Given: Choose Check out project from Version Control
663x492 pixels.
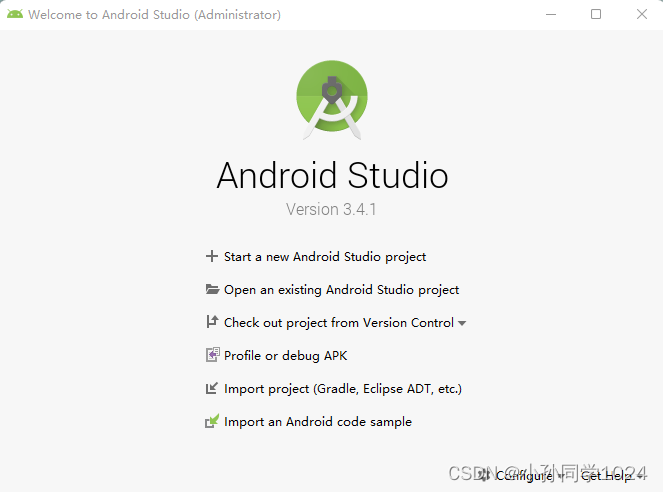Looking at the screenshot, I should [339, 323].
